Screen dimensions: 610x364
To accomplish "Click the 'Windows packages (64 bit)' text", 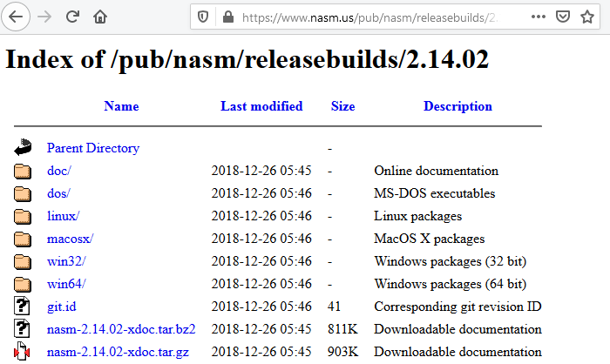I will [x=451, y=284].
